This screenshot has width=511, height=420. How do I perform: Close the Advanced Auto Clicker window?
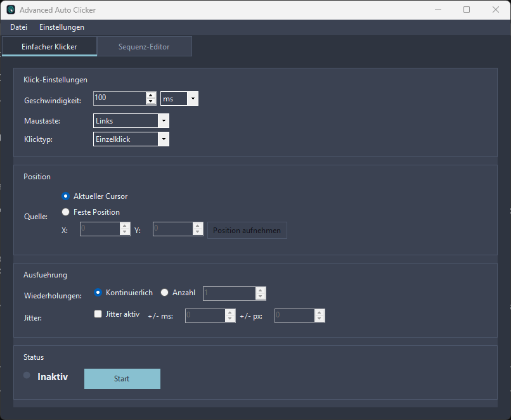[496, 10]
